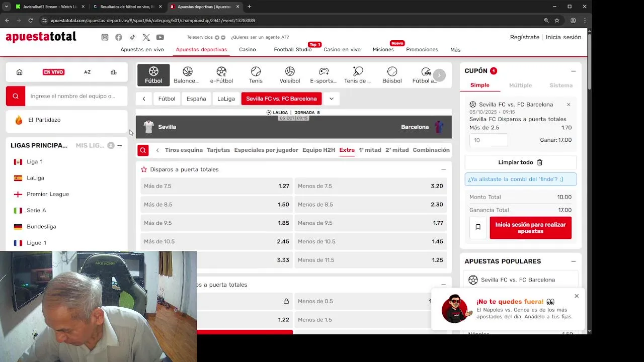The height and width of the screenshot is (362, 644).
Task: Open El Partidazo card
Action: [x=66, y=120]
